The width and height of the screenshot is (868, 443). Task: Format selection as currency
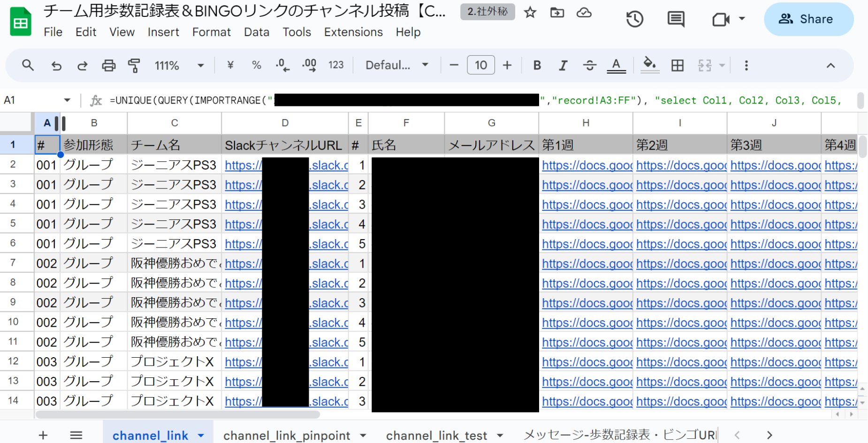pos(230,65)
